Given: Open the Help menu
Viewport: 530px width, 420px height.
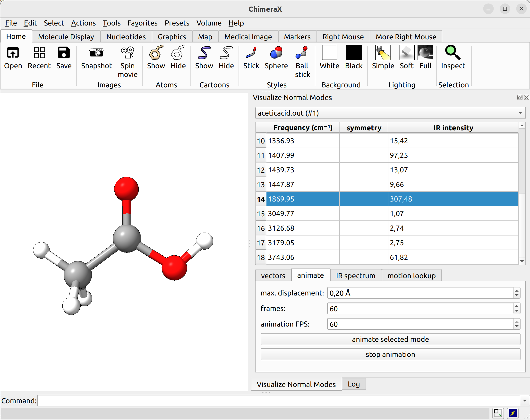Looking at the screenshot, I should pyautogui.click(x=236, y=23).
